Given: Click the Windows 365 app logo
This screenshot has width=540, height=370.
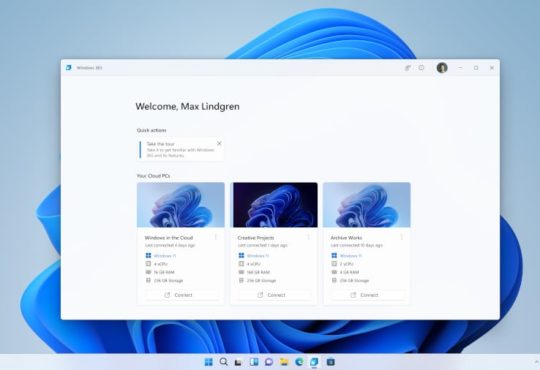Looking at the screenshot, I should 69,68.
